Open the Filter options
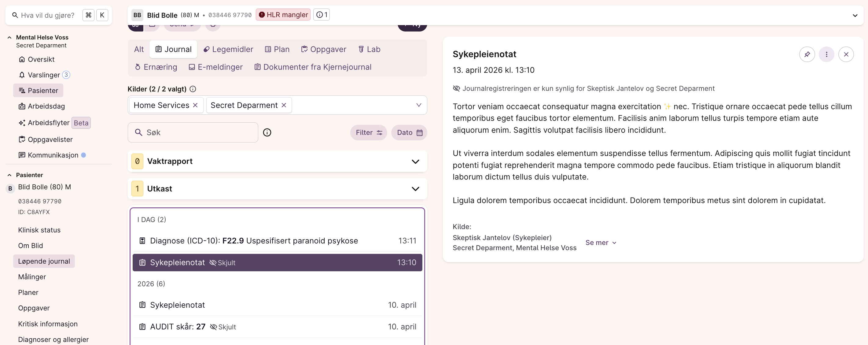Image resolution: width=868 pixels, height=345 pixels. coord(369,132)
